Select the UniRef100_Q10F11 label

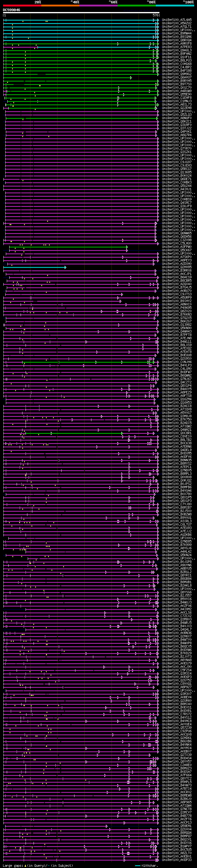[176, 57]
